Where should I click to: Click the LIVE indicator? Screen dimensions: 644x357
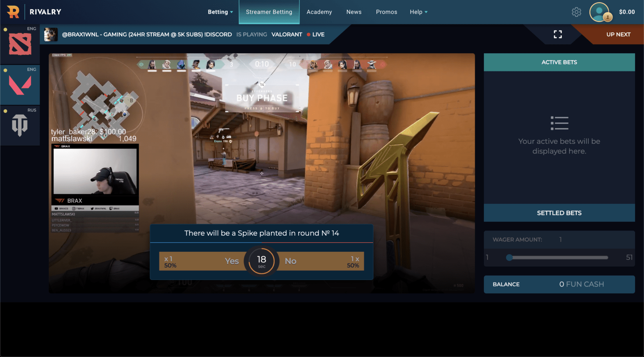pos(316,34)
